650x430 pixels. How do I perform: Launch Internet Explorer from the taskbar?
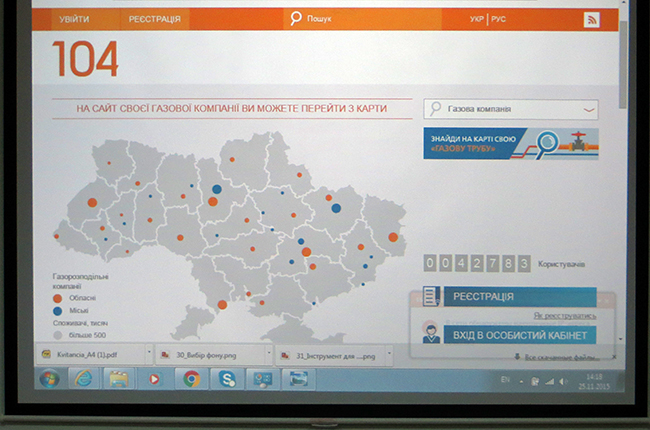[83, 378]
